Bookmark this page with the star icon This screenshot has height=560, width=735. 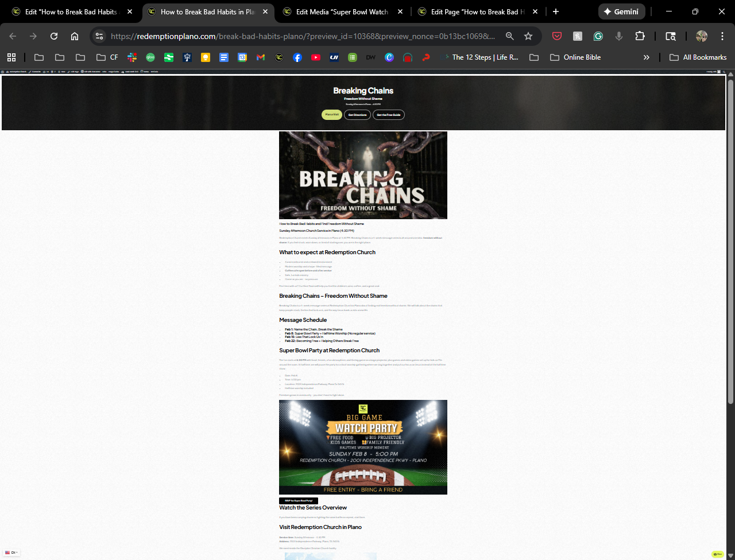(x=528, y=36)
